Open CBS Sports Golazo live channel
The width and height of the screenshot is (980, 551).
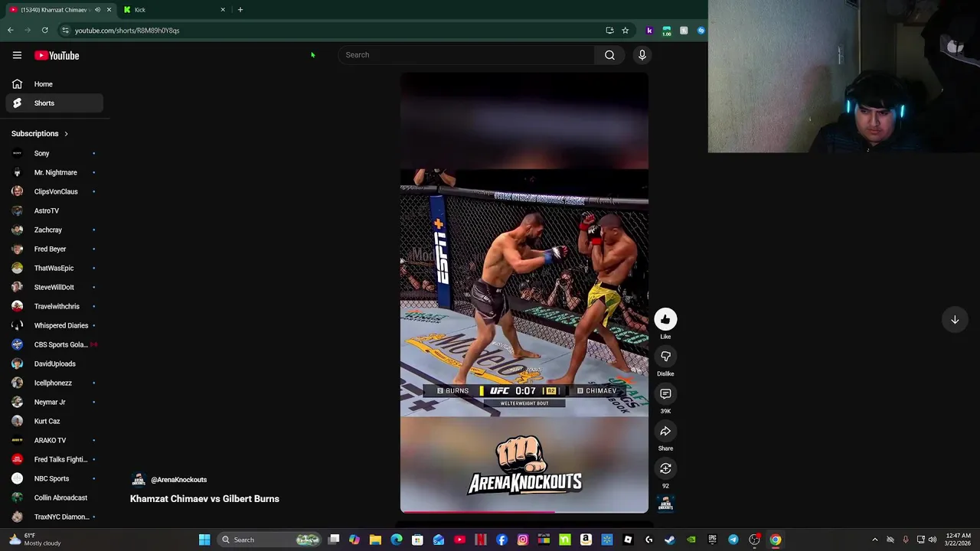[54, 344]
